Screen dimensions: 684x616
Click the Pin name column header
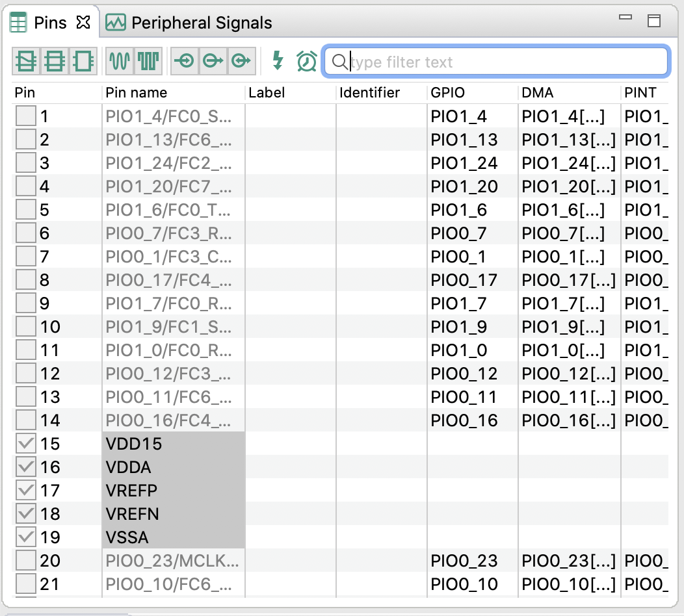point(137,93)
